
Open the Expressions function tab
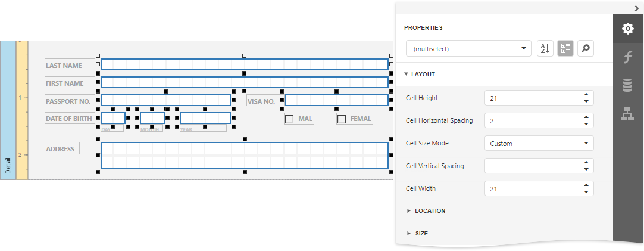[x=627, y=57]
